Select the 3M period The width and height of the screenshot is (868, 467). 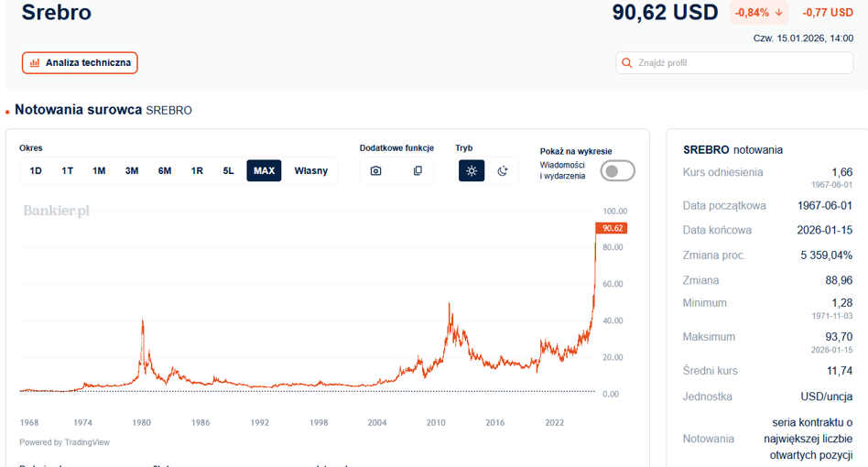132,170
